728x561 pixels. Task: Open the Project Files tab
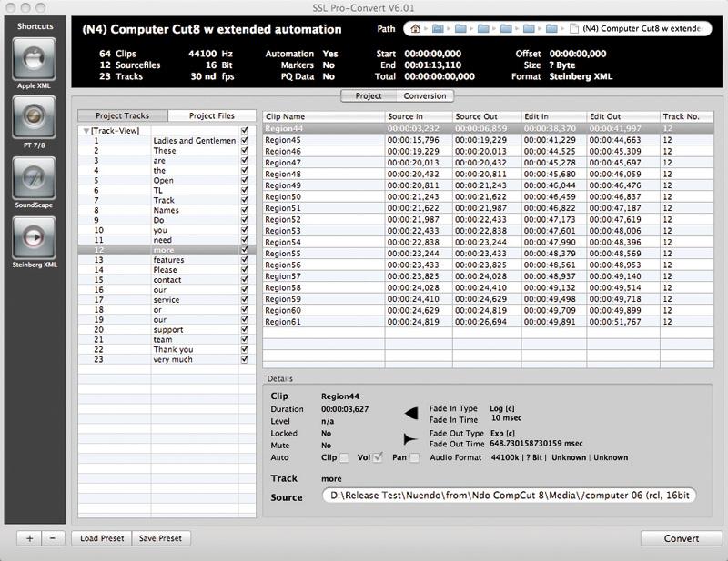(211, 116)
